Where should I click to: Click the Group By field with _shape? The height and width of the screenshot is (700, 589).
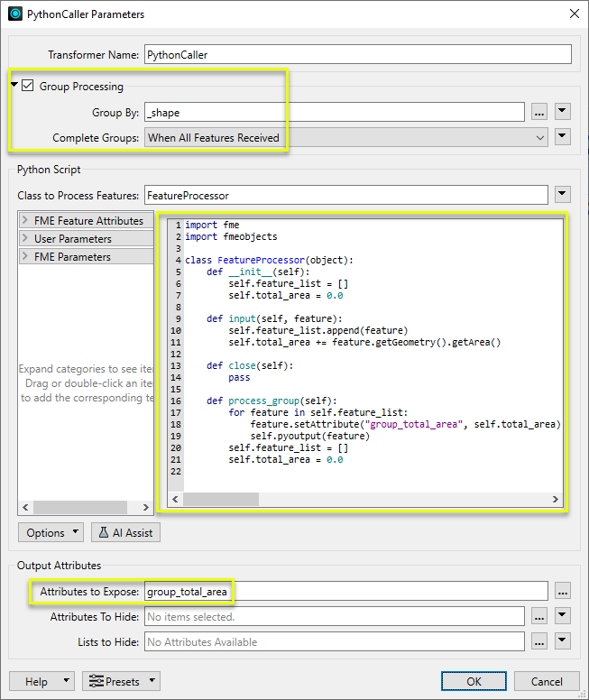point(334,112)
